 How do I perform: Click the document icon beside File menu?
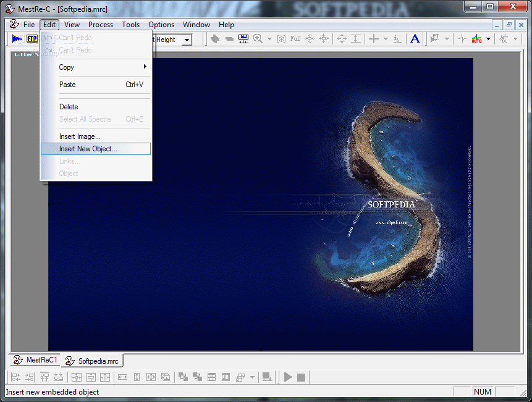[14, 25]
